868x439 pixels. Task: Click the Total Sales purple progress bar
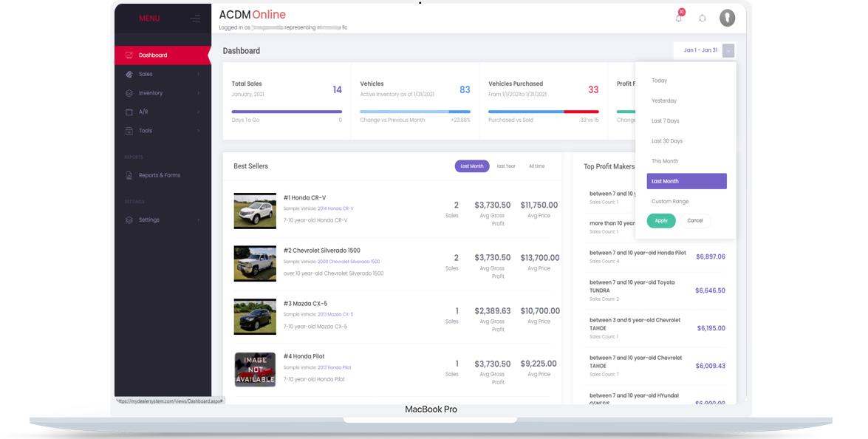[287, 112]
